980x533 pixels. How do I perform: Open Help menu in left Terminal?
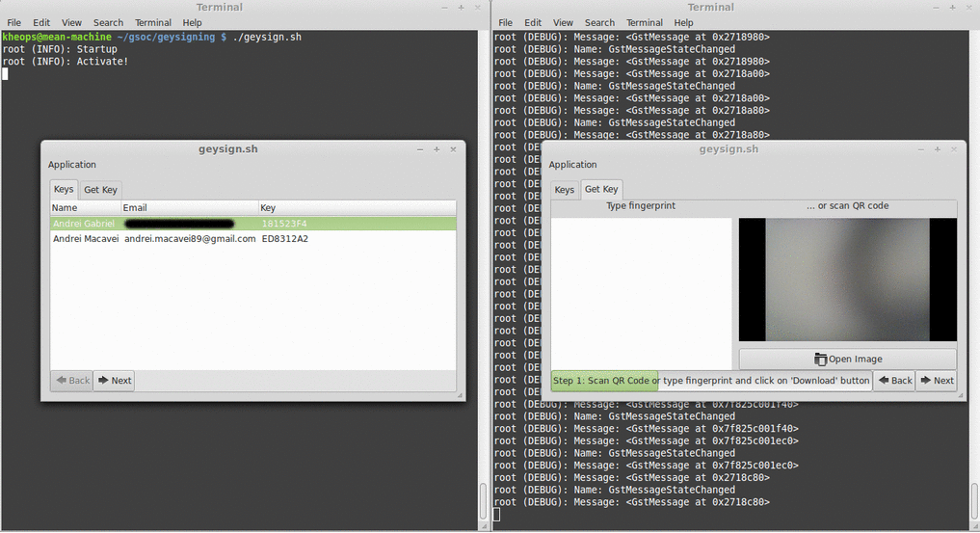pyautogui.click(x=192, y=22)
